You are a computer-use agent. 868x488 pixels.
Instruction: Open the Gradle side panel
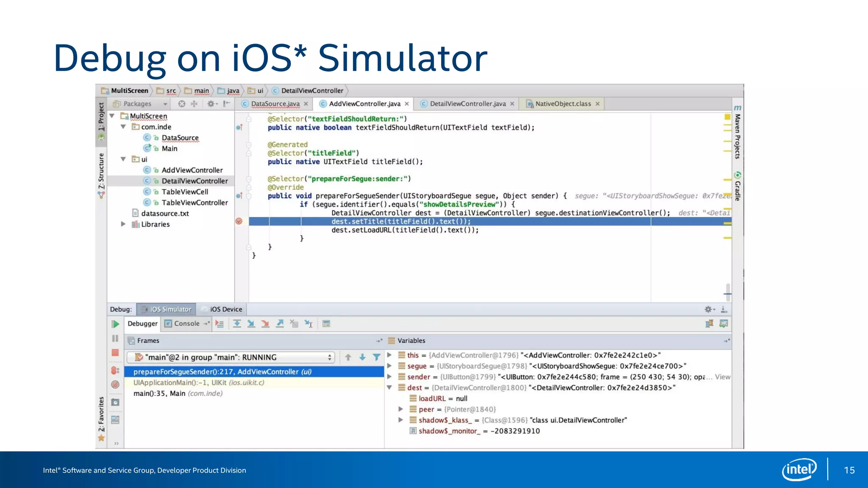(737, 186)
